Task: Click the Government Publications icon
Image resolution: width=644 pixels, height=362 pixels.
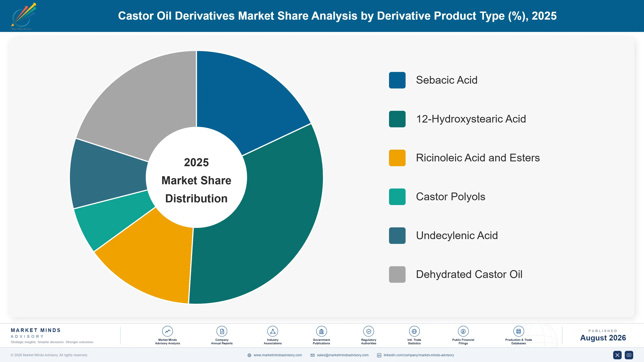Action: click(321, 331)
